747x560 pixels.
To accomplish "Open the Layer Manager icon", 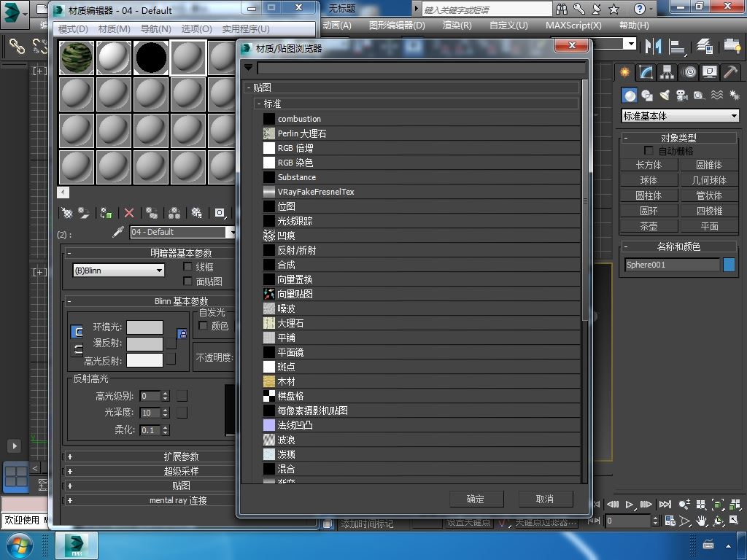I will 704,46.
